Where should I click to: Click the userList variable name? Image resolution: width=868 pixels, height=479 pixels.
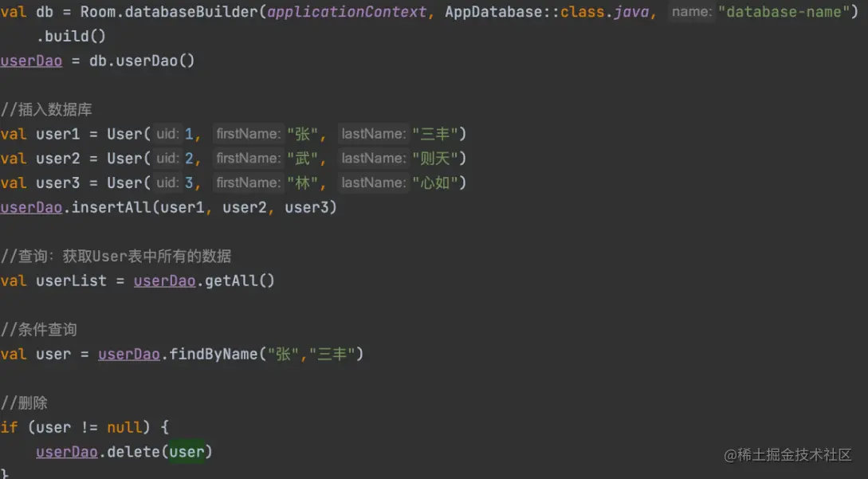click(71, 281)
